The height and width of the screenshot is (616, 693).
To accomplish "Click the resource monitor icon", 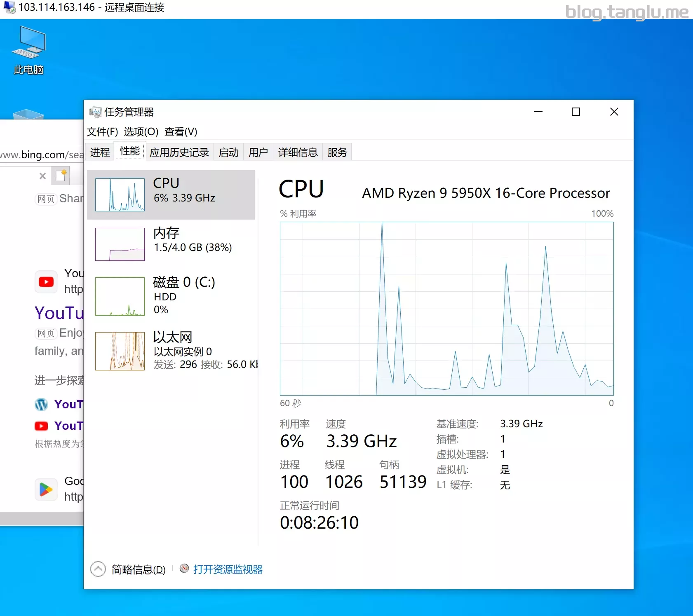I will [184, 569].
